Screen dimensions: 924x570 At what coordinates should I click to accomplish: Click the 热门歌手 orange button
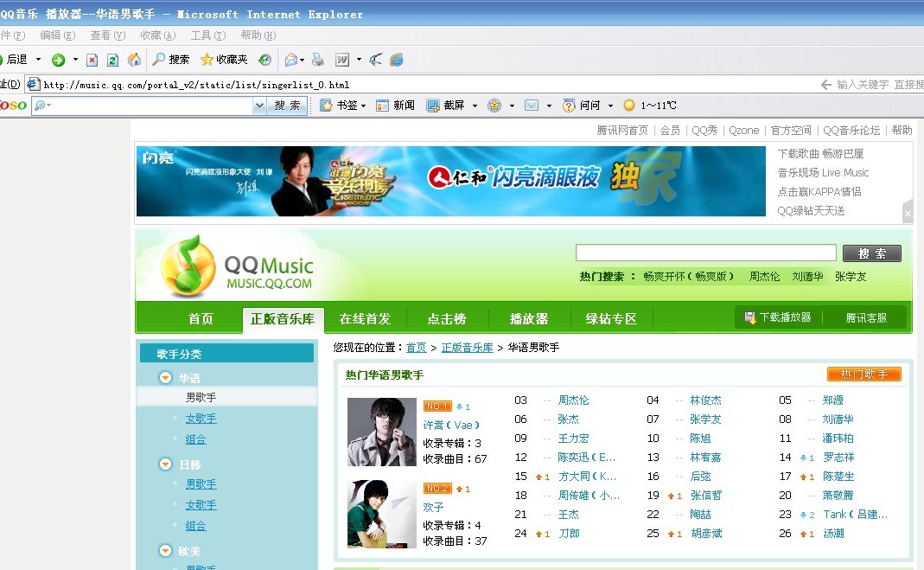point(863,375)
